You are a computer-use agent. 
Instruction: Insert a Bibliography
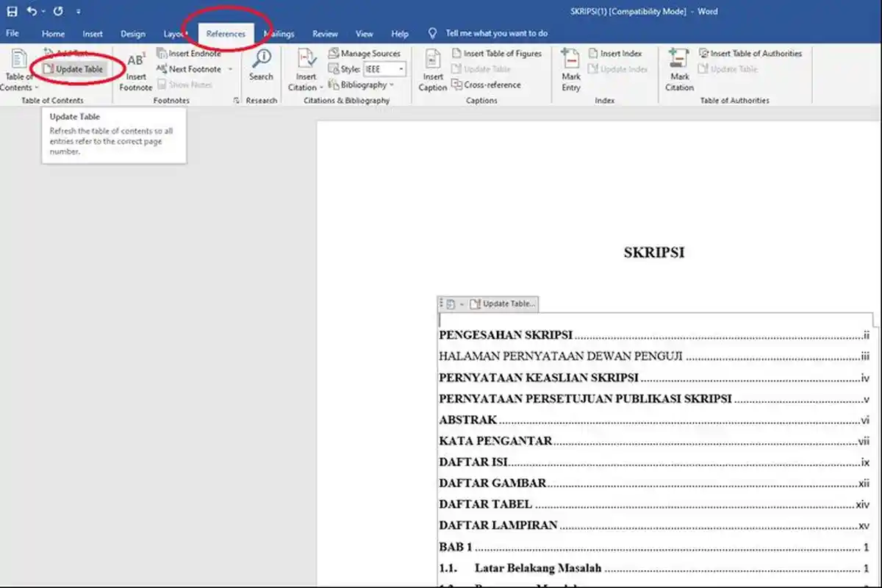click(x=362, y=85)
